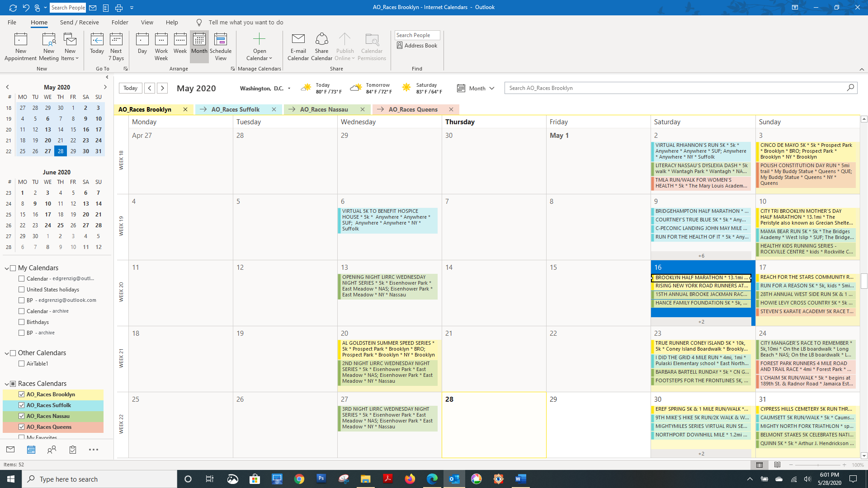Open the File menu

(12, 22)
